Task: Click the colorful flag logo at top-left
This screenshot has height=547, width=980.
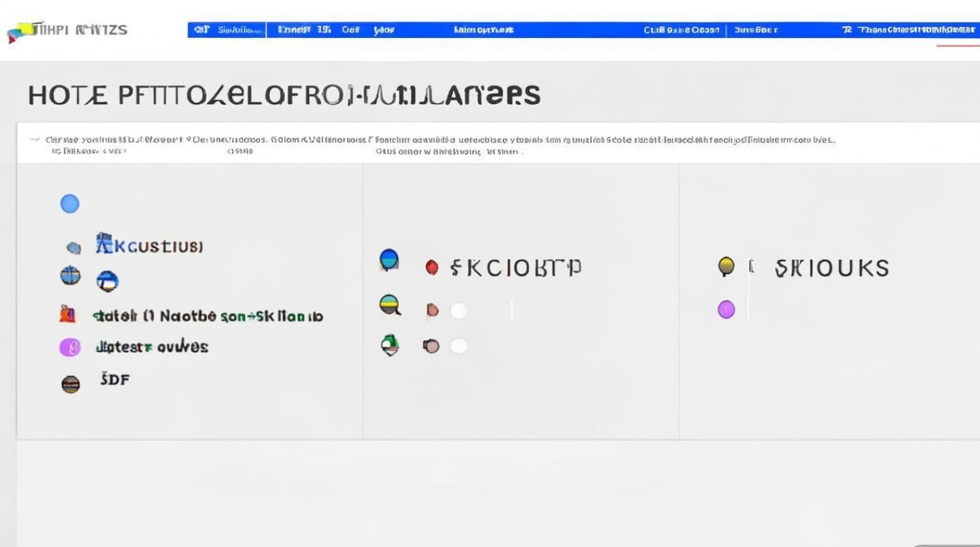Action: (x=20, y=31)
